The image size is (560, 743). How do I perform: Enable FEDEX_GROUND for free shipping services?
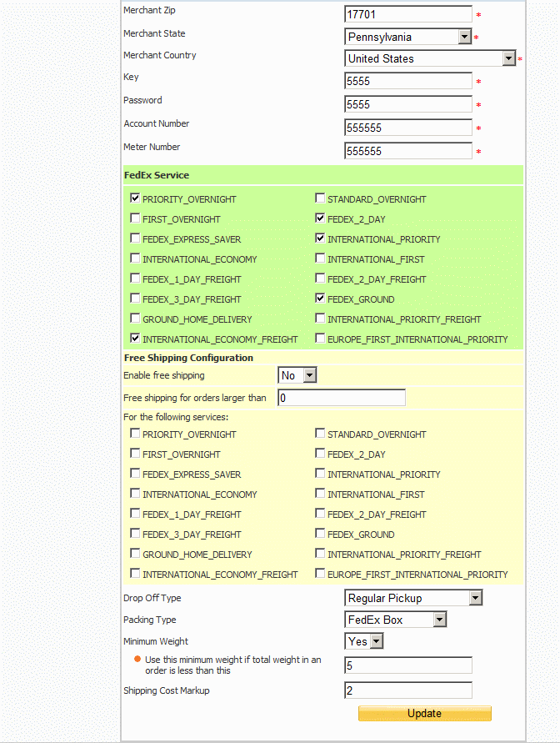click(320, 534)
